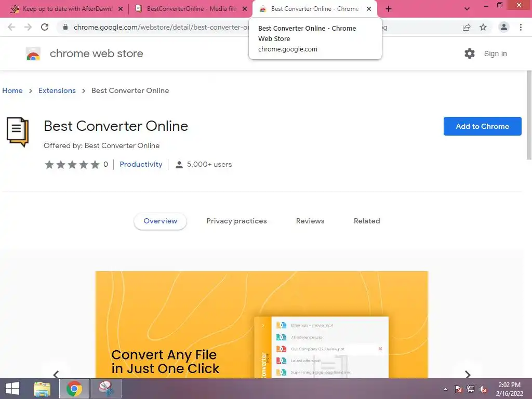Close the BestConverterOnline Media file tab
The height and width of the screenshot is (399, 532).
[x=245, y=9]
